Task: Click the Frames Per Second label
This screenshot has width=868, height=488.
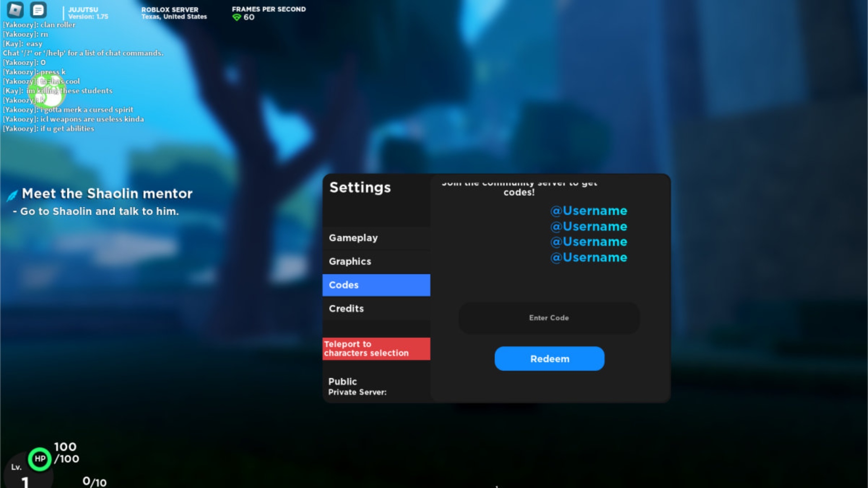Action: point(269,9)
